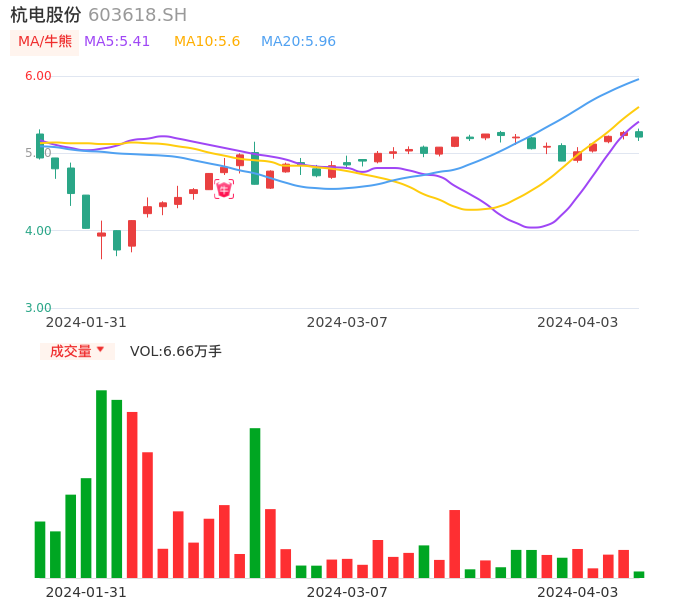
Task: Click the 成交量 label text
Action: coord(70,351)
